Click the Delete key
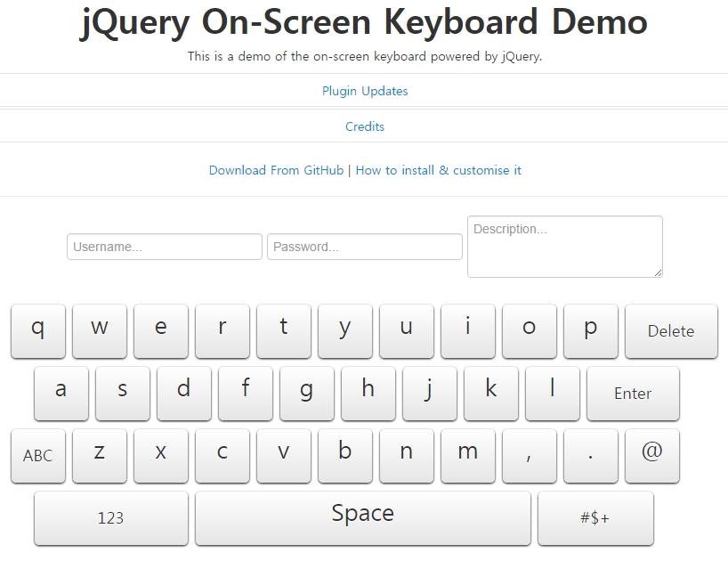The height and width of the screenshot is (561, 728). (671, 331)
